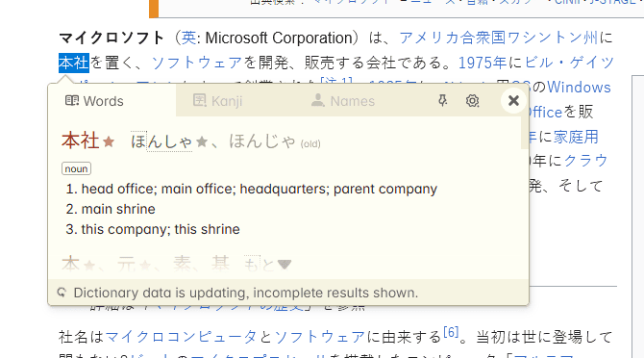Expand the もと entry heart marker
Screen dimensions: 644x358
click(285, 265)
